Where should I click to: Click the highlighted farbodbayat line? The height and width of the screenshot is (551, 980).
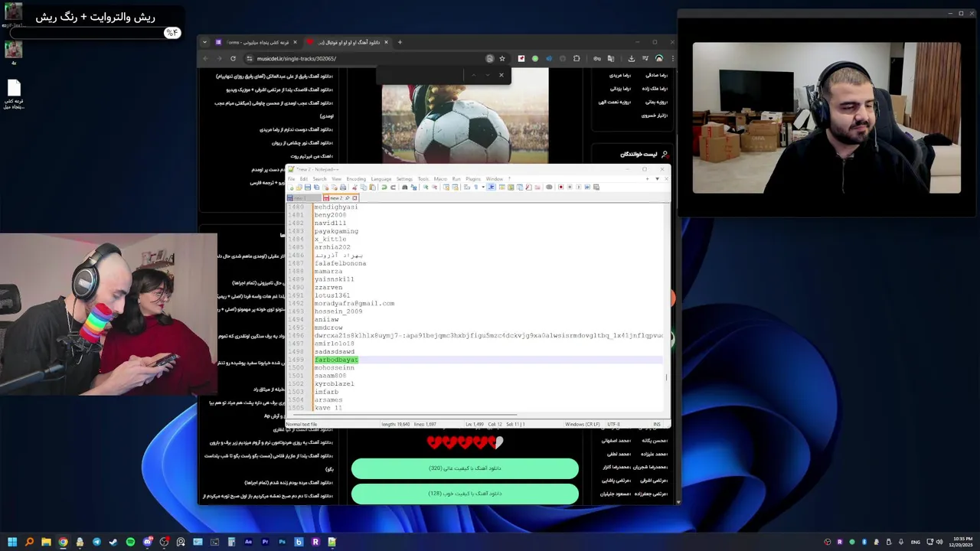click(x=336, y=360)
